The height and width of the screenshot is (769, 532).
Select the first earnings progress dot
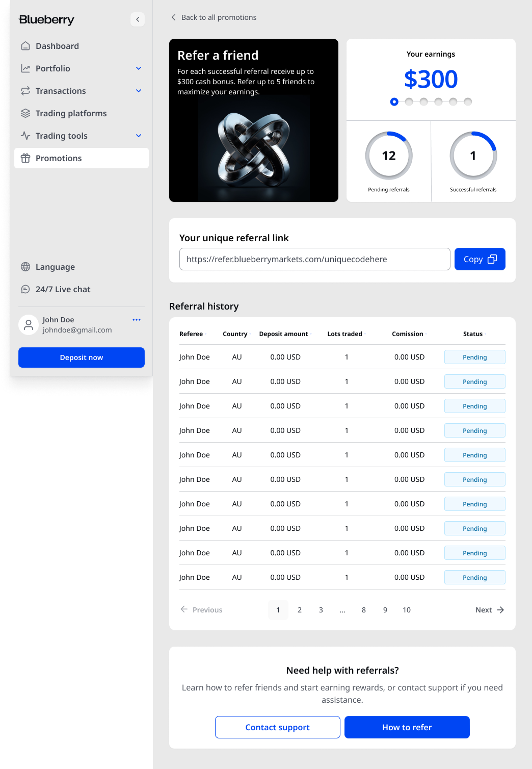(394, 101)
